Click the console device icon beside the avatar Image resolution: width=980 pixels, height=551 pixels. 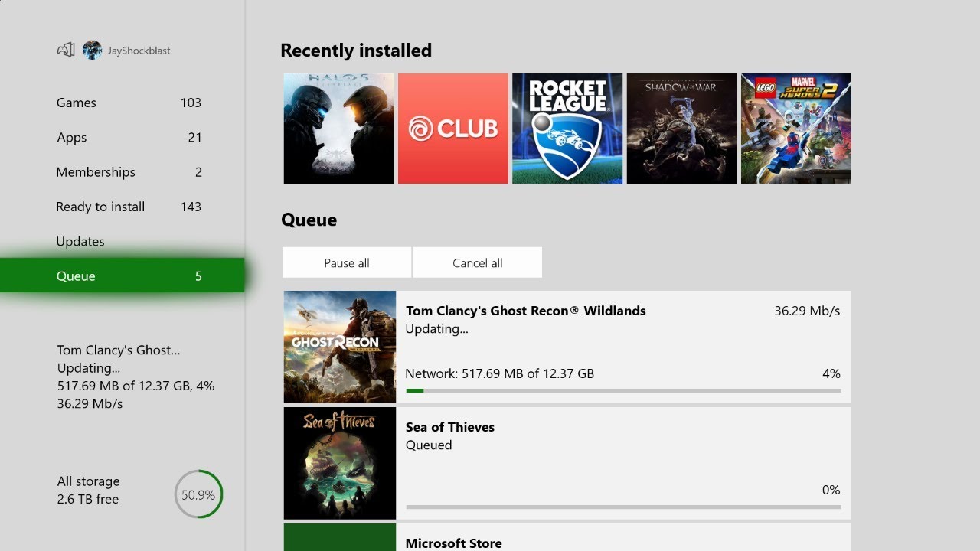[66, 51]
